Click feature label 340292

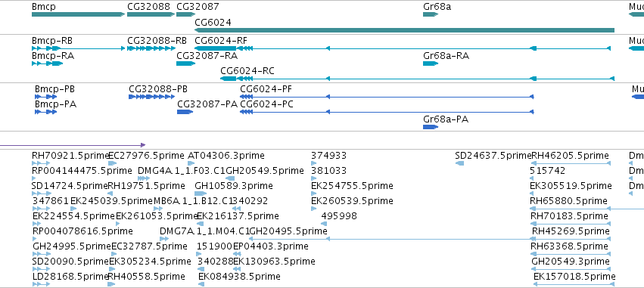(x=250, y=201)
